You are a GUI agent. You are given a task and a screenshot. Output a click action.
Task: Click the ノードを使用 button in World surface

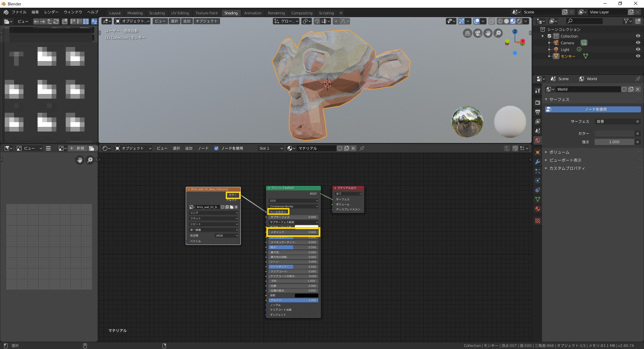click(x=593, y=109)
